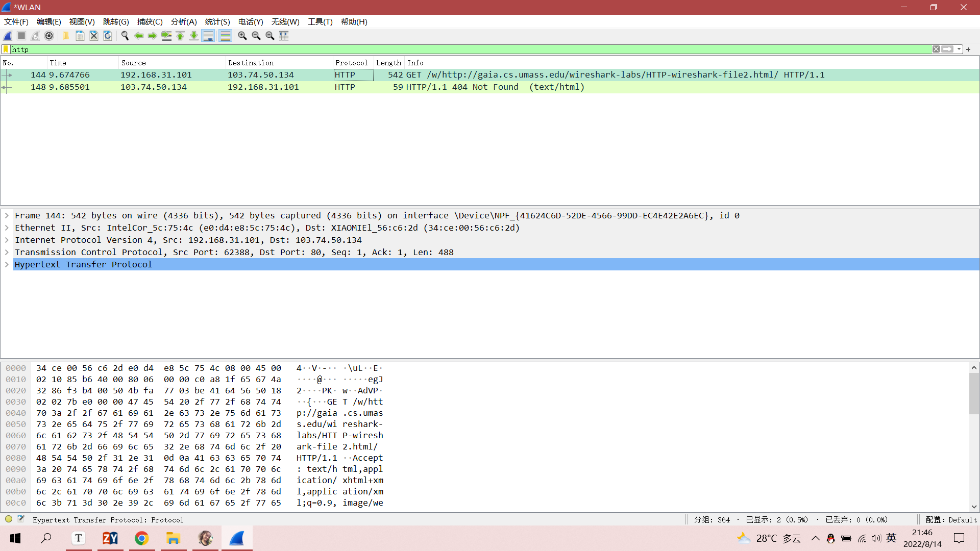Select packet 144 GET request row
980x551 pixels.
[490, 75]
